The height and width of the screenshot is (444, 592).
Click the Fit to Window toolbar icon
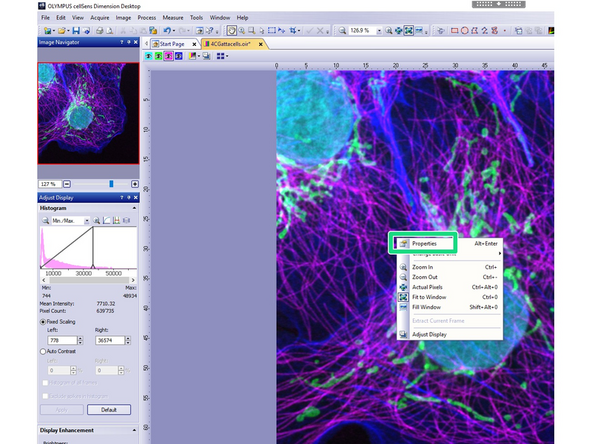coord(409,31)
